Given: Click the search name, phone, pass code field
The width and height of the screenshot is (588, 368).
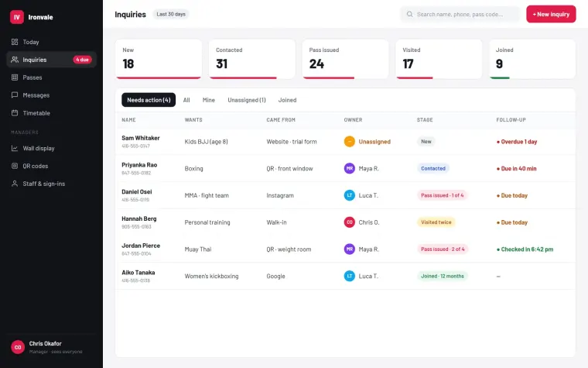Looking at the screenshot, I should (460, 14).
